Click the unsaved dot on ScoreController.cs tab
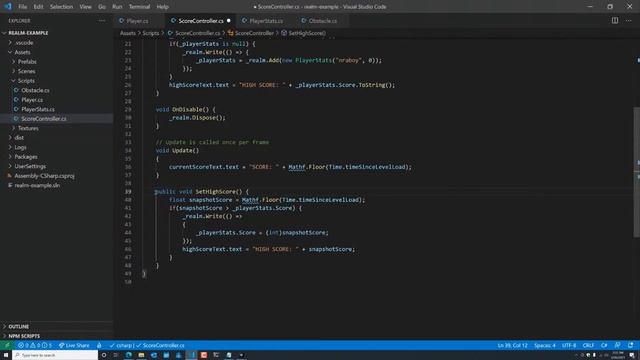The width and height of the screenshot is (640, 360). [229, 21]
